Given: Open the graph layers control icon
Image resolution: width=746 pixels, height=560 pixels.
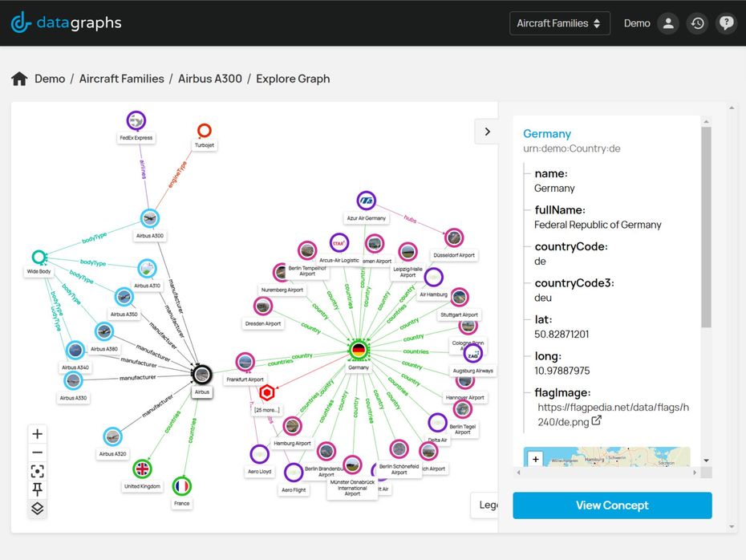Looking at the screenshot, I should click(37, 509).
